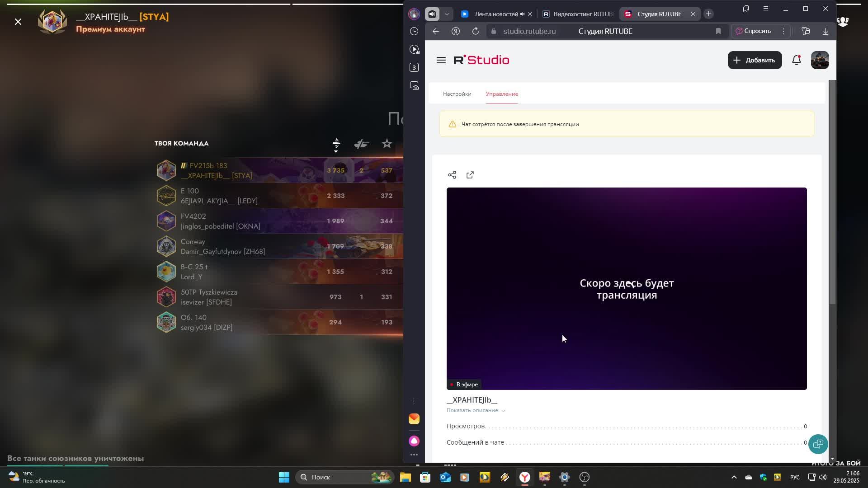Screen dimensions: 868x488
Task: Select FV215b 183 player row
Action: pyautogui.click(x=279, y=170)
